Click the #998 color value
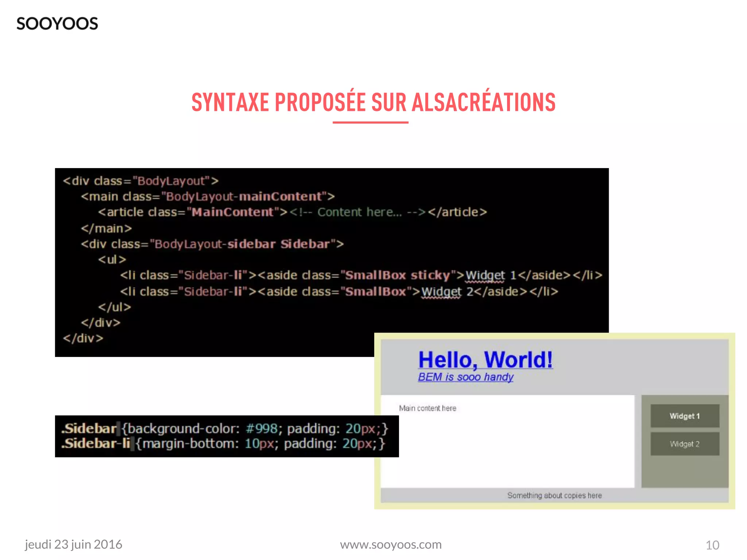 pyautogui.click(x=262, y=428)
